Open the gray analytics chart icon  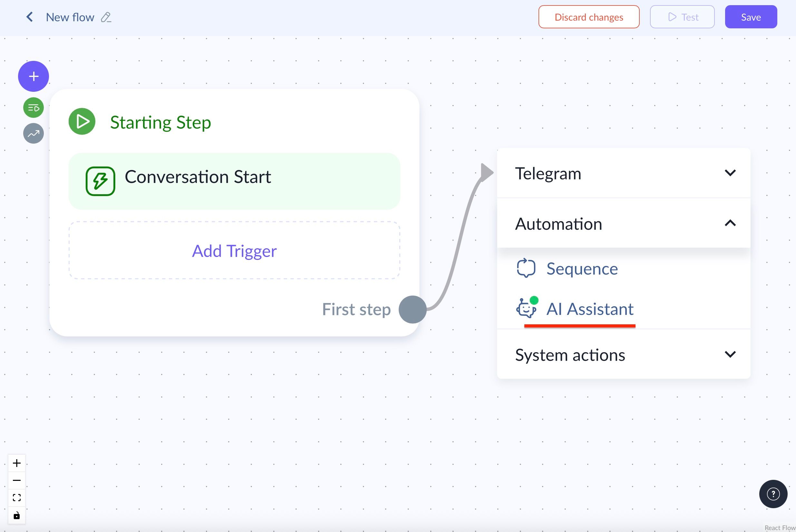pyautogui.click(x=34, y=134)
